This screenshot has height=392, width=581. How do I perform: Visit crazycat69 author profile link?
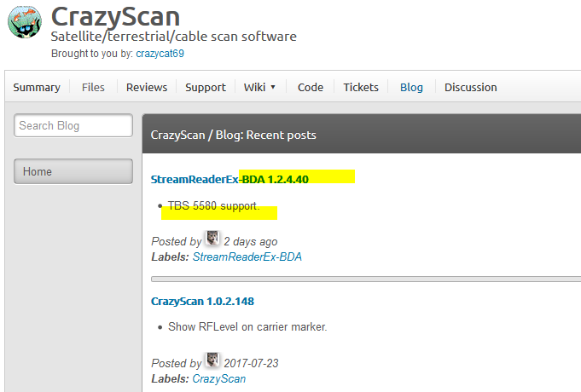(x=160, y=53)
